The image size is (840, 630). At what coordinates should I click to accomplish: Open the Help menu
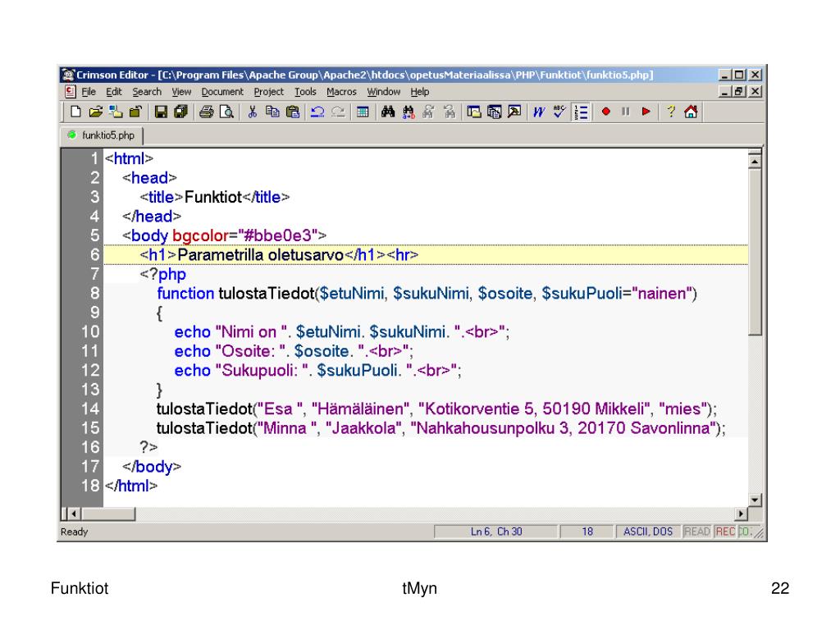pyautogui.click(x=420, y=92)
